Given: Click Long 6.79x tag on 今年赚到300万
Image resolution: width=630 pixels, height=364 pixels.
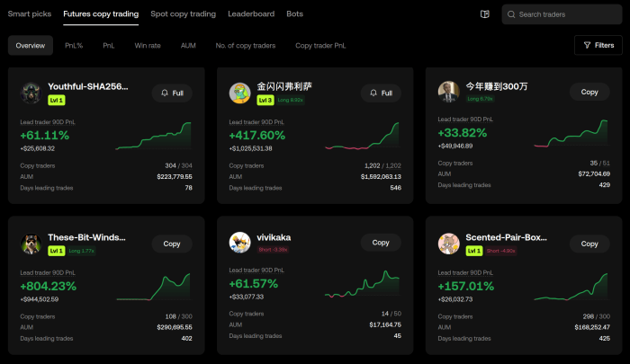Looking at the screenshot, I should 480,98.
